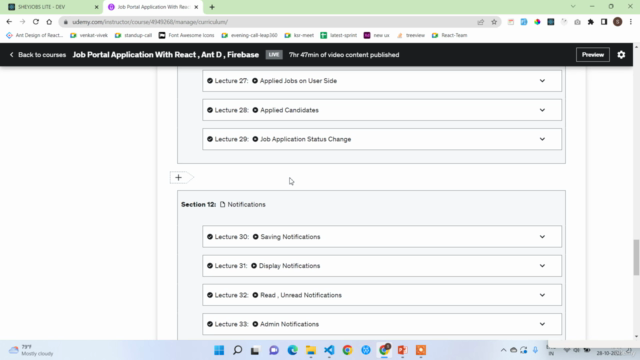Click Back to courses link
The image size is (640, 360).
click(x=38, y=55)
